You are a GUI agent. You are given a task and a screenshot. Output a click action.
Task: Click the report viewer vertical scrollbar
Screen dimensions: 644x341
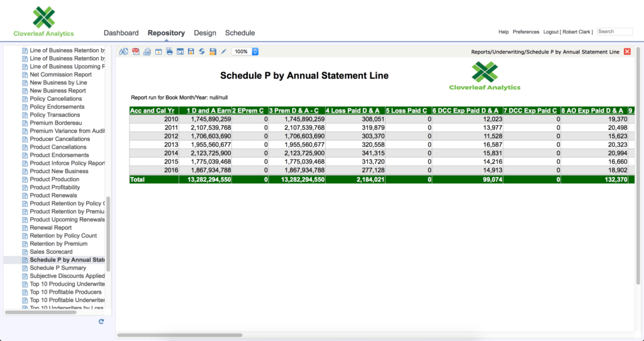(638, 165)
